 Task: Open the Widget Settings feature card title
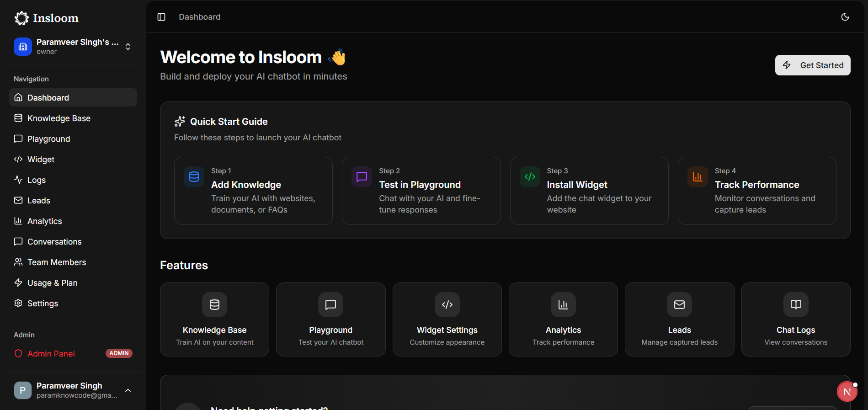pos(447,330)
